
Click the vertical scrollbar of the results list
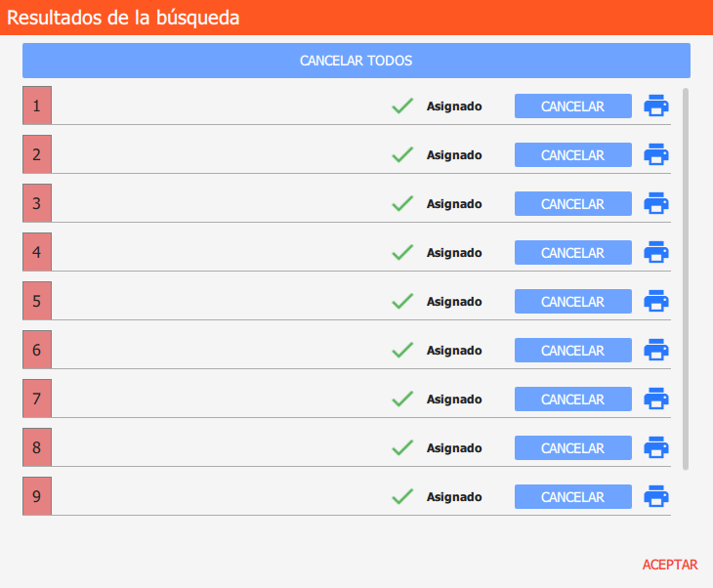coord(686,279)
